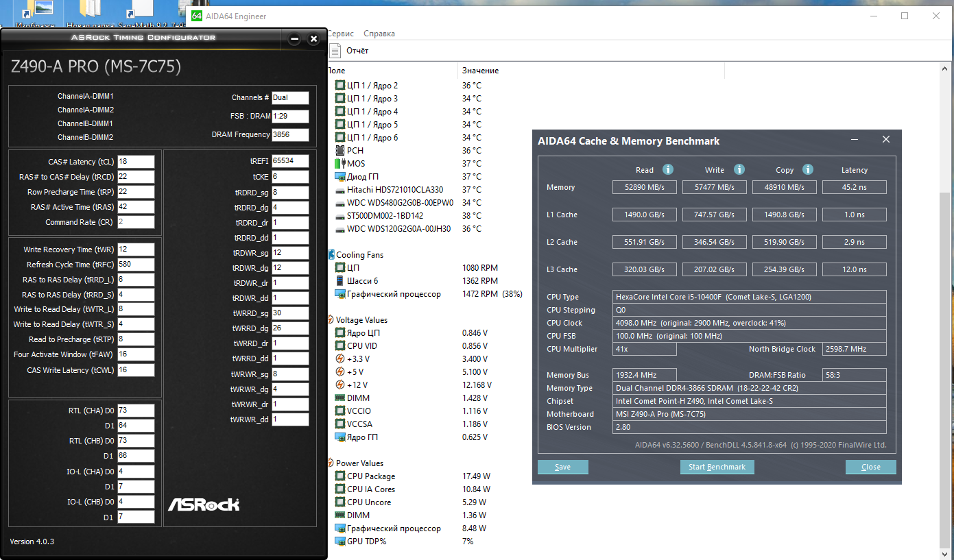
Task: Click the sensor icon for ЦП 1 / Ядро 2
Action: coord(340,86)
